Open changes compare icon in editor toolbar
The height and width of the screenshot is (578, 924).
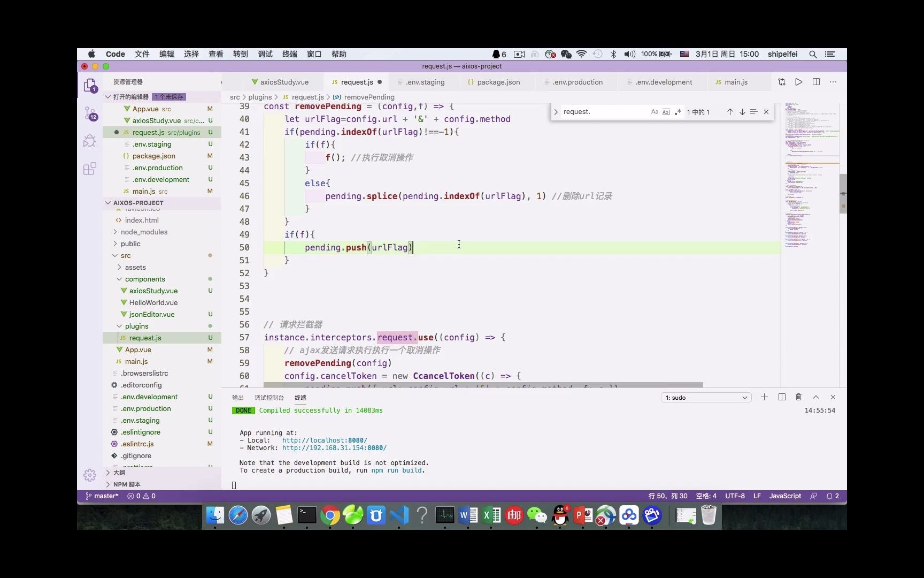[782, 82]
